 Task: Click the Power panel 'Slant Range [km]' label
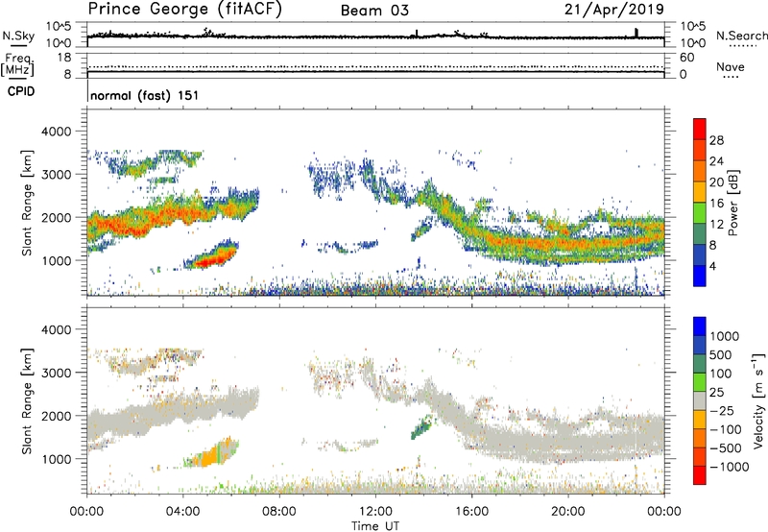pos(28,203)
